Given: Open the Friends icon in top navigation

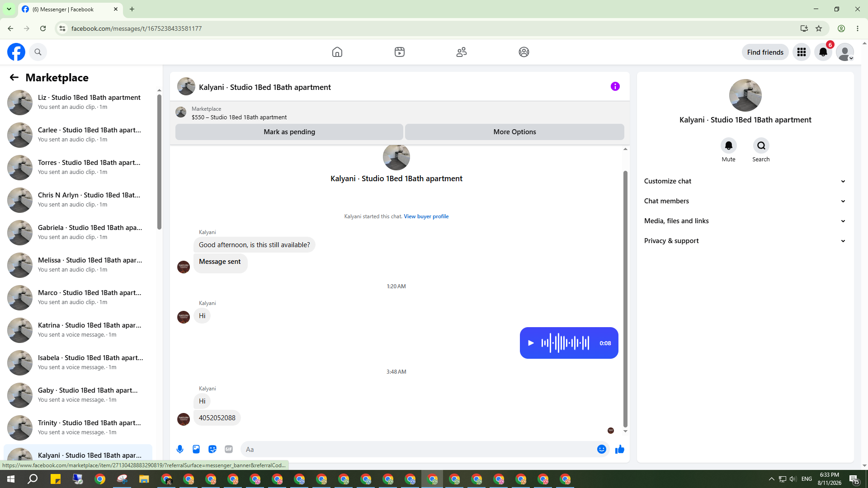Looking at the screenshot, I should (x=462, y=52).
